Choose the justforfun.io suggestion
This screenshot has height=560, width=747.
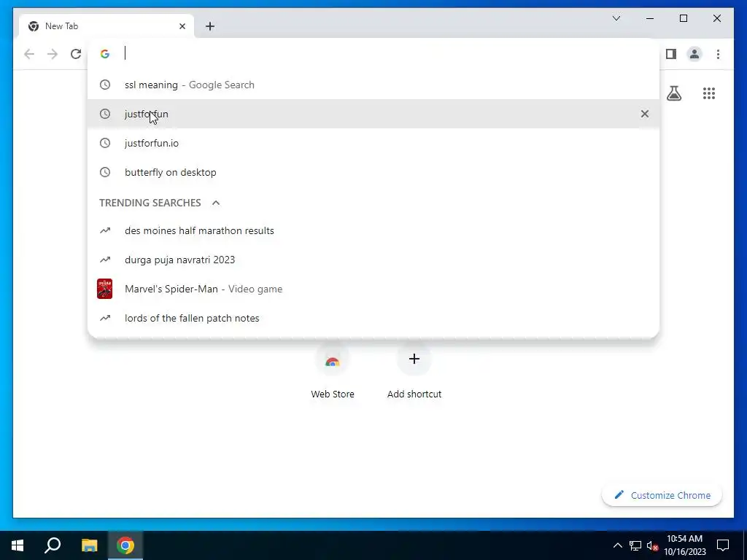(373, 143)
